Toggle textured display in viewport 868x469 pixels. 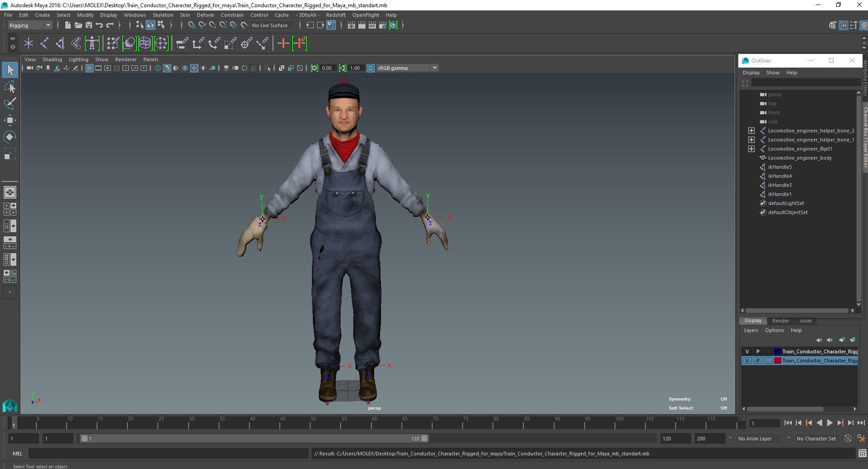pos(194,68)
